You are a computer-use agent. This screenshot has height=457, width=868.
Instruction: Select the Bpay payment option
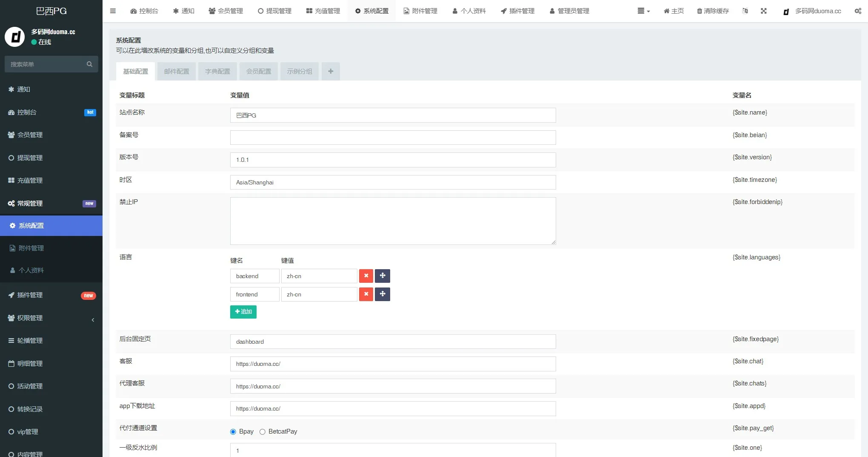coord(233,431)
